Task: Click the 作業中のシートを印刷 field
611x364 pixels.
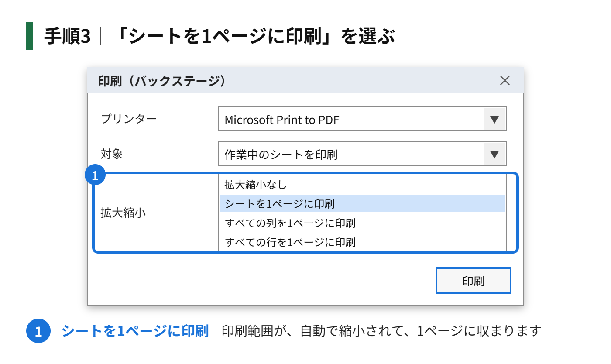Action: pyautogui.click(x=362, y=154)
